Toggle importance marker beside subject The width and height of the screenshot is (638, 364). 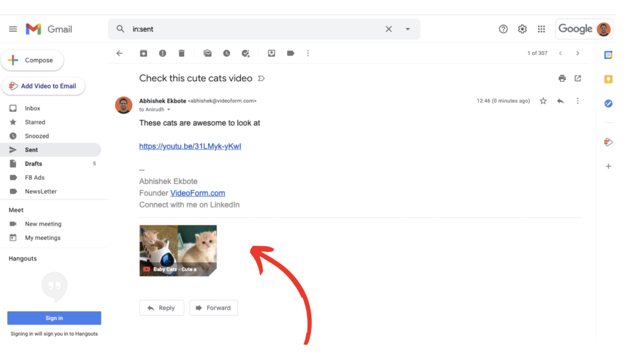[x=261, y=78]
